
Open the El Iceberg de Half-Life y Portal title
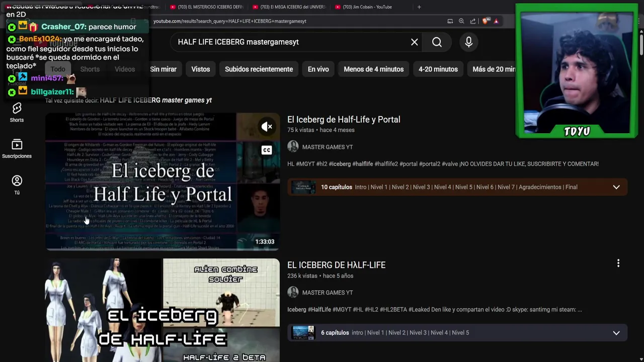pos(344,120)
